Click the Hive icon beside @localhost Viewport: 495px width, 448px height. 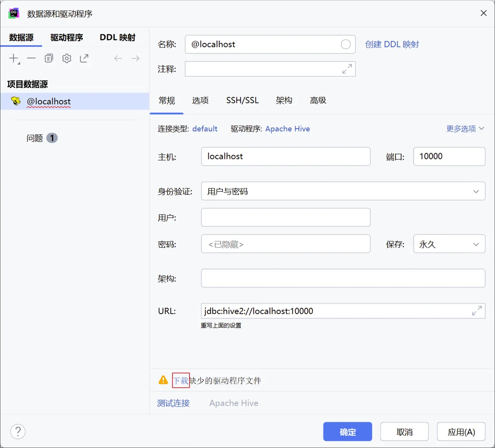pos(16,101)
